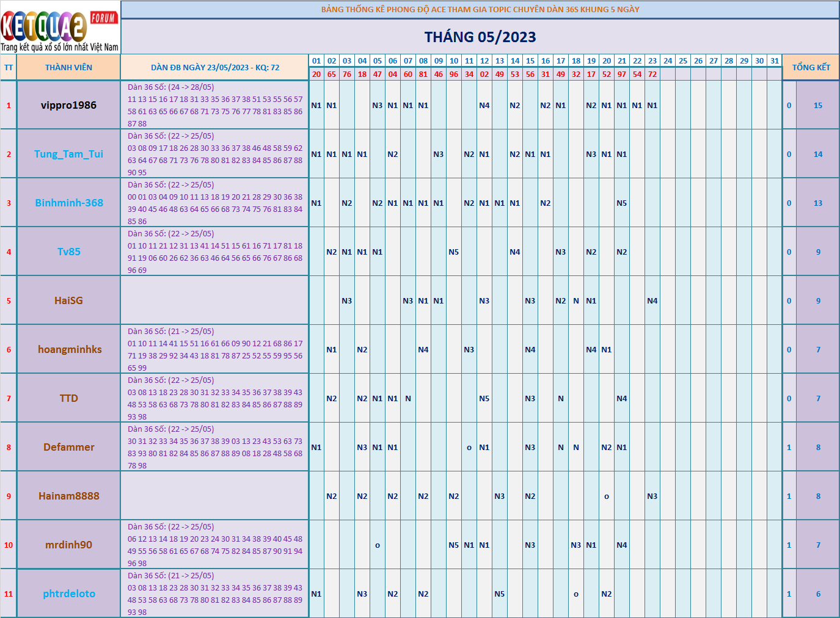Select result 96 under day 10
This screenshot has width=840, height=618.
coord(454,74)
